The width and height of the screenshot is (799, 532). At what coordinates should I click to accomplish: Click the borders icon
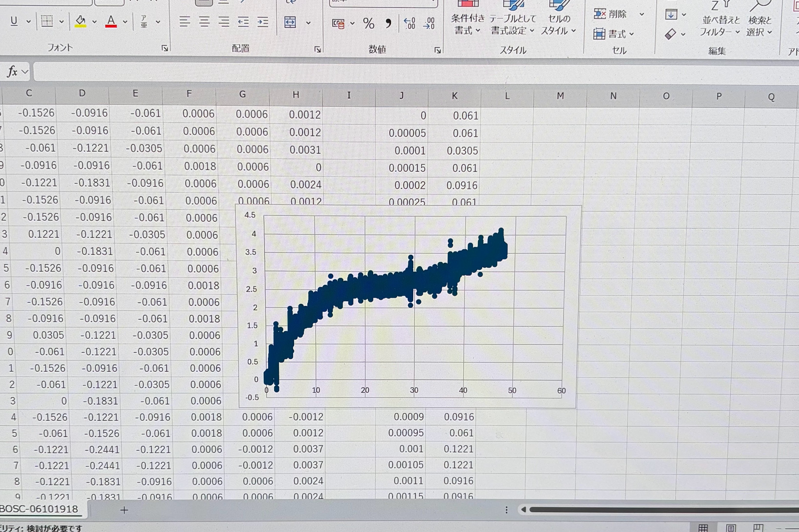pos(47,21)
